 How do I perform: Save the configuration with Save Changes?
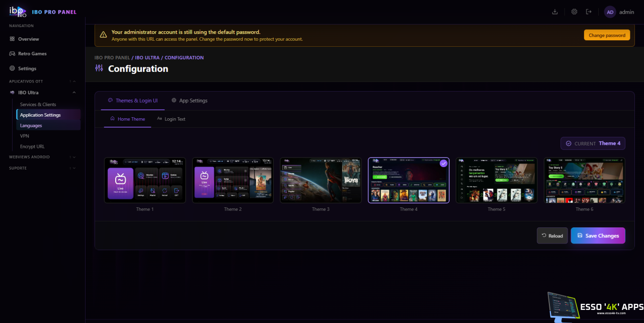click(598, 235)
